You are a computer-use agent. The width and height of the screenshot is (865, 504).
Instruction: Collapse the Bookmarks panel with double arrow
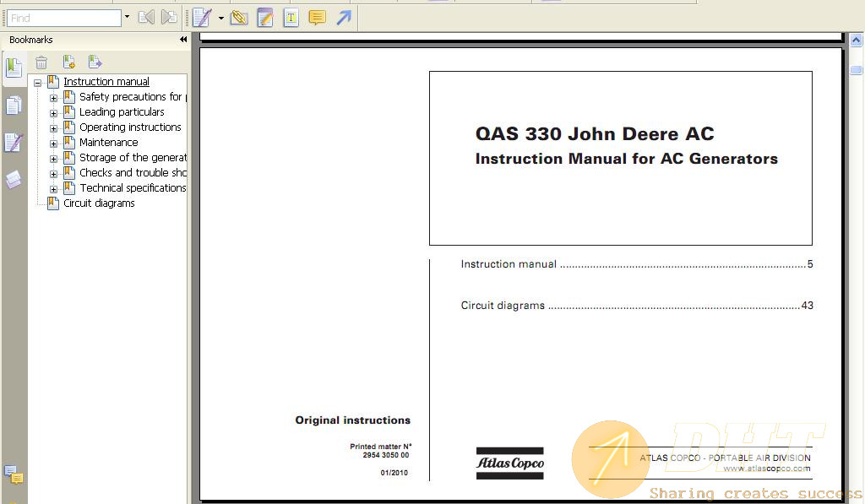(x=183, y=40)
